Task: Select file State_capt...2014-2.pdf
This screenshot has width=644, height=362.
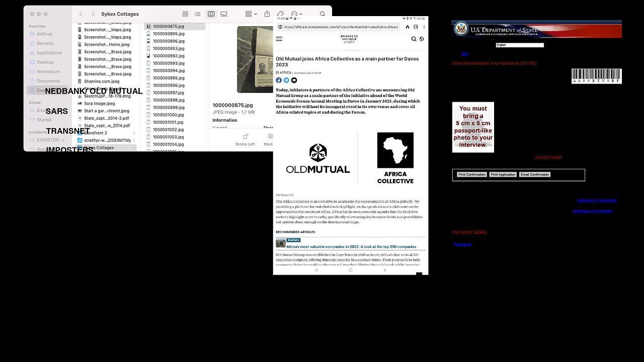Action: (106, 118)
